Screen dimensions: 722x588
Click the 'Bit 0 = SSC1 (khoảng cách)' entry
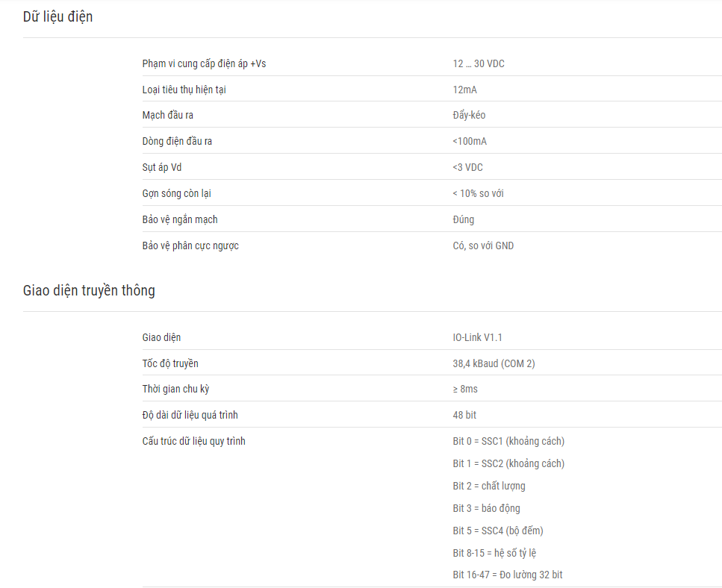point(508,441)
